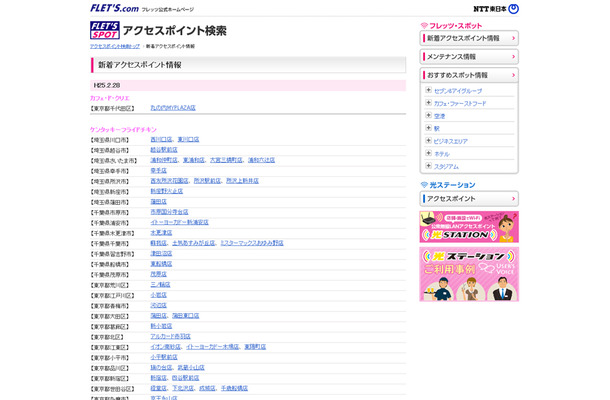Image resolution: width=610 pixels, height=400 pixels.
Task: Open the 下北沢店 link
Action: click(183, 388)
